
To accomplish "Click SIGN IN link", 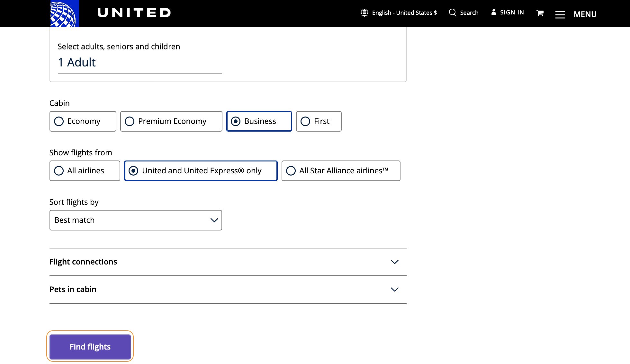I will pyautogui.click(x=512, y=13).
